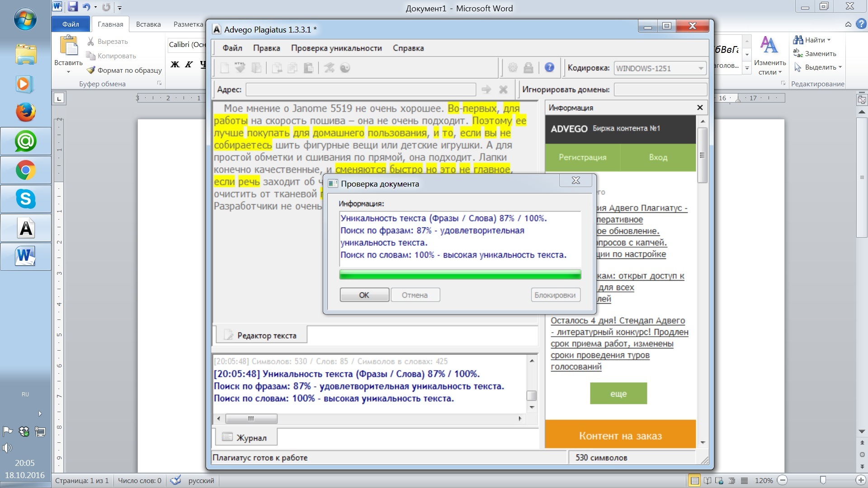
Task: Open Google Chrome from the taskbar
Action: coord(26,170)
